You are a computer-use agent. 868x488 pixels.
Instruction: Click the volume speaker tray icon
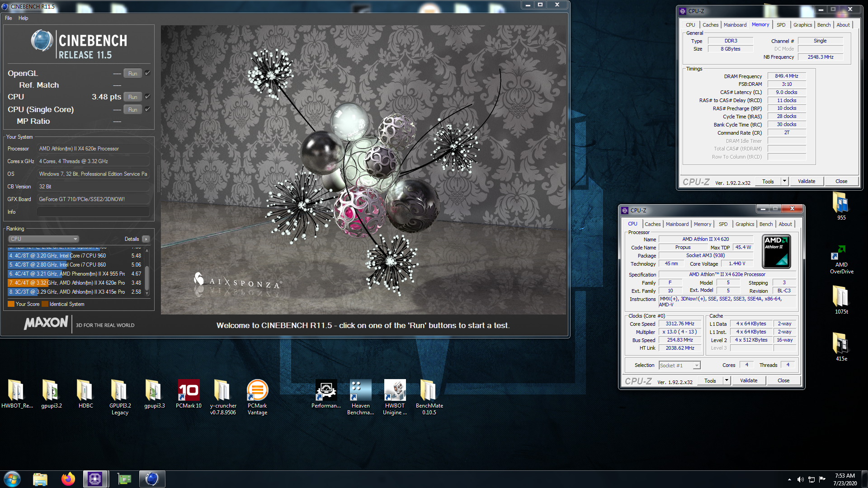pyautogui.click(x=800, y=479)
